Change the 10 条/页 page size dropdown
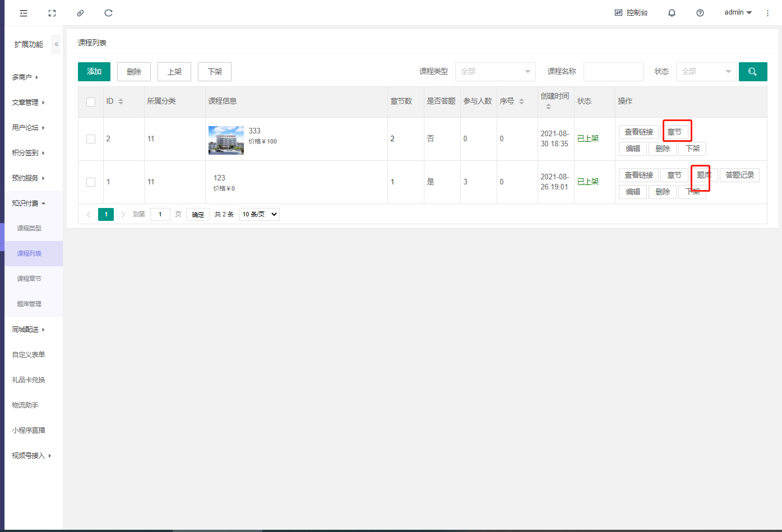This screenshot has width=782, height=532. [259, 214]
